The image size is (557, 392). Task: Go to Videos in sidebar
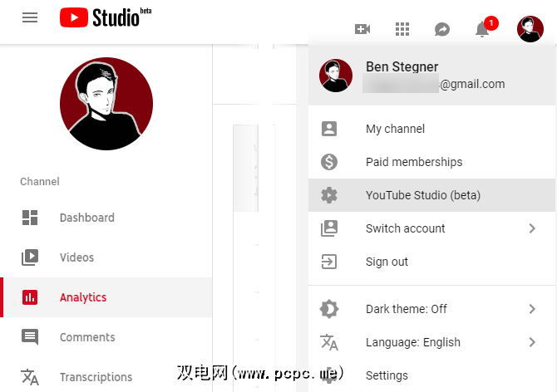coord(106,257)
